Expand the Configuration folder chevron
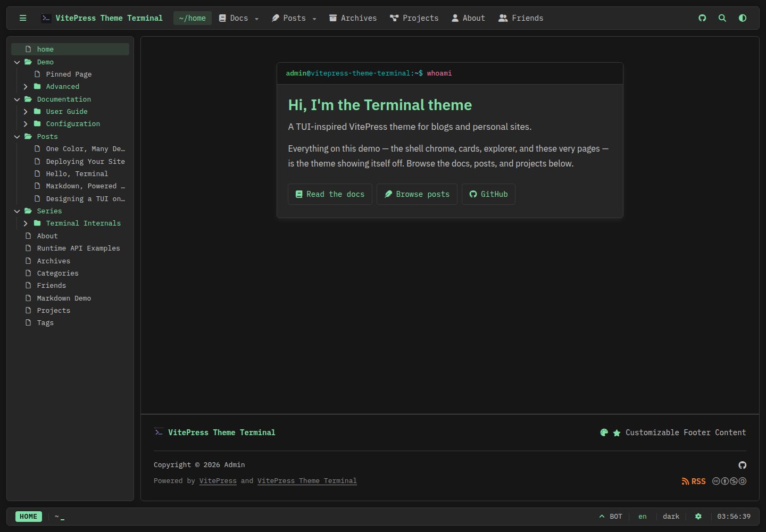Image resolution: width=766 pixels, height=532 pixels. coord(26,124)
